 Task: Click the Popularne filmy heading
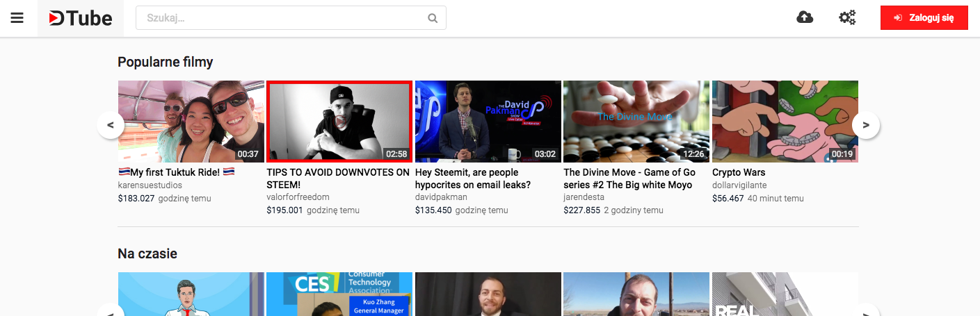point(166,62)
